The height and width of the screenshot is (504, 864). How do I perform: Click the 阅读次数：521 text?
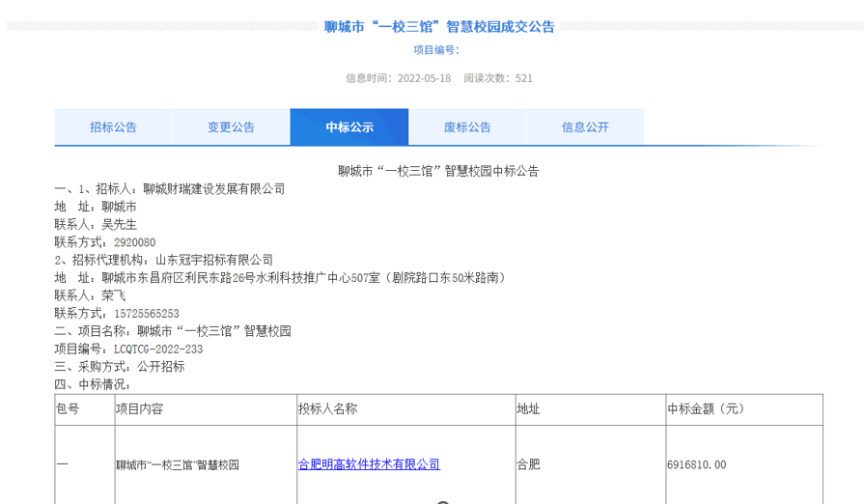tap(498, 78)
